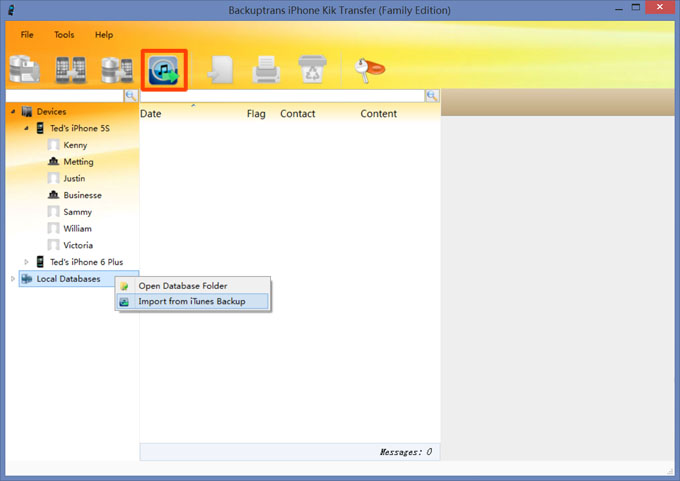This screenshot has width=680, height=481.
Task: Click the recycle bin delete icon
Action: click(312, 69)
